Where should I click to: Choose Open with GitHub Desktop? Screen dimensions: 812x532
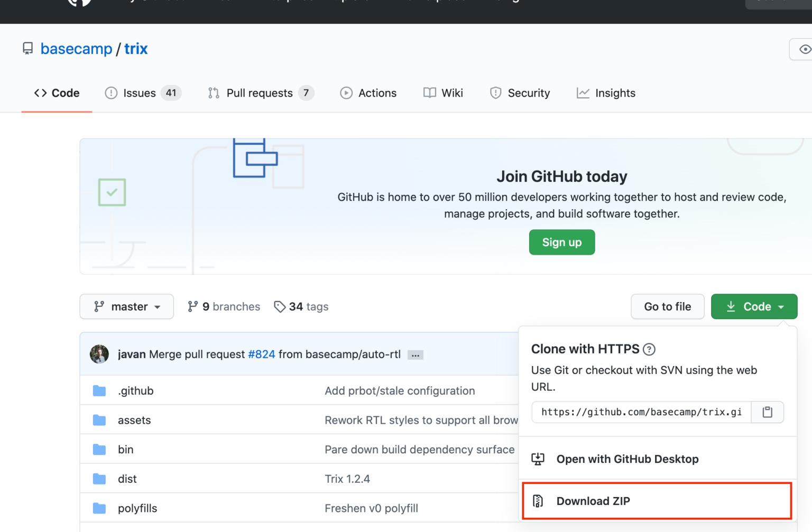click(627, 459)
